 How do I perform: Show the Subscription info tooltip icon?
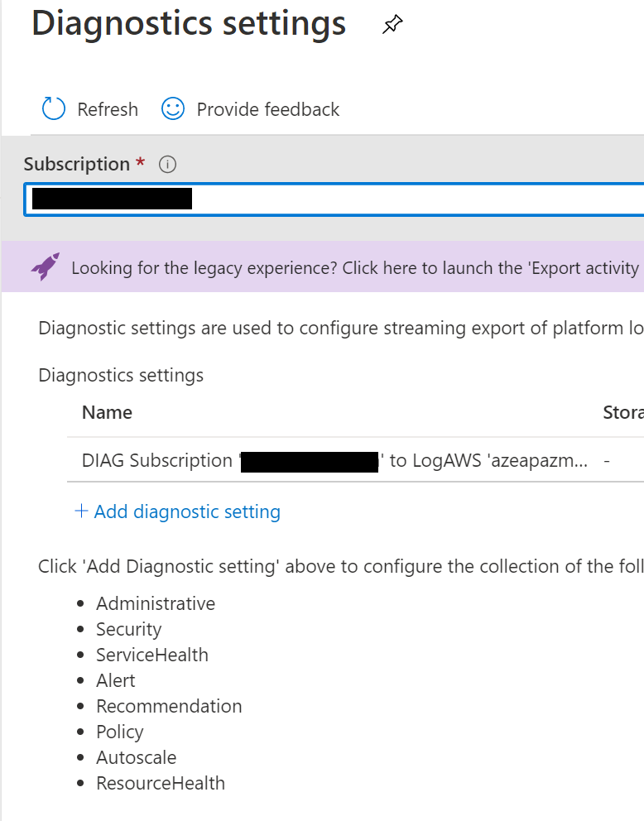click(167, 164)
